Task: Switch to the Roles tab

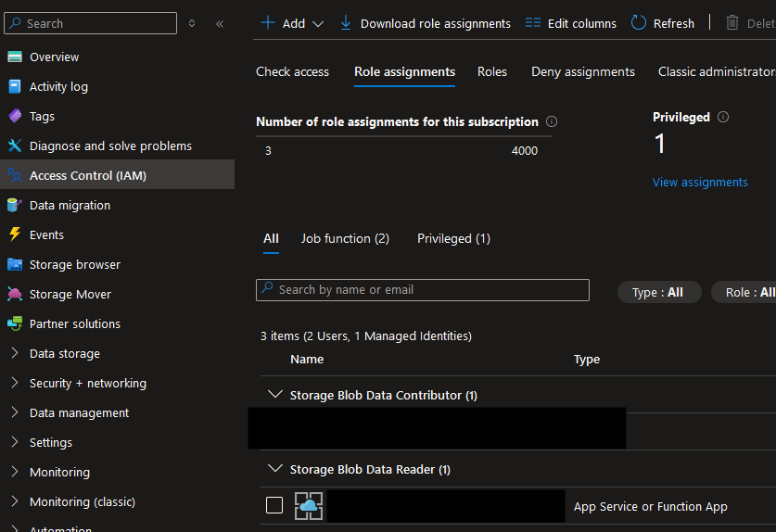Action: tap(492, 71)
